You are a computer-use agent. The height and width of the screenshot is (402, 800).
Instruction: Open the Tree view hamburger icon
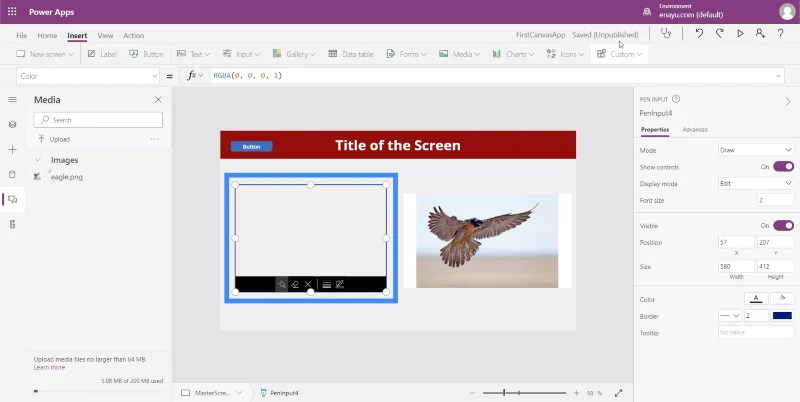point(13,99)
